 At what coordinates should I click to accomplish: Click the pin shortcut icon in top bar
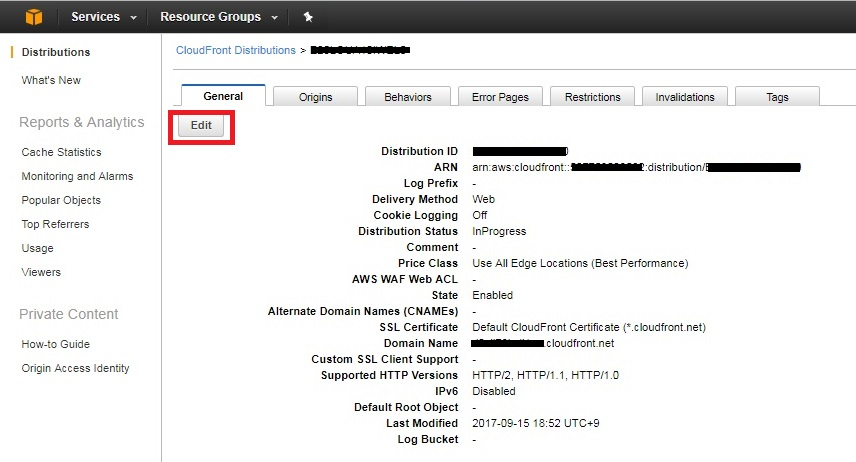click(308, 17)
